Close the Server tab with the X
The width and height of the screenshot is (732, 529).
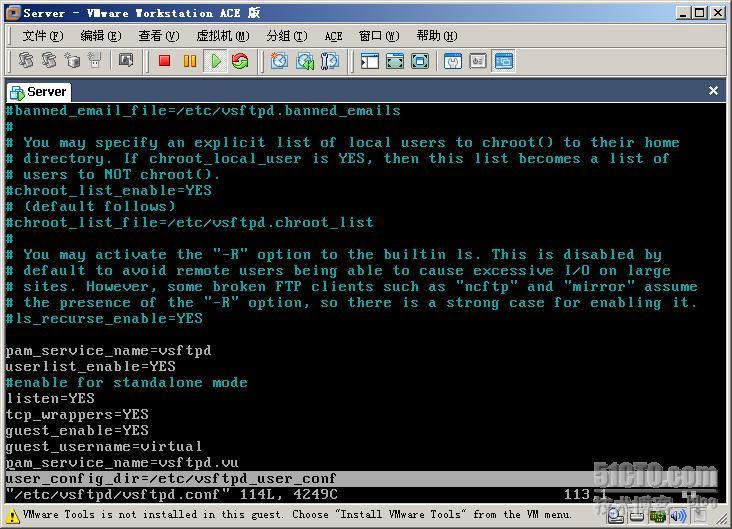coord(713,91)
